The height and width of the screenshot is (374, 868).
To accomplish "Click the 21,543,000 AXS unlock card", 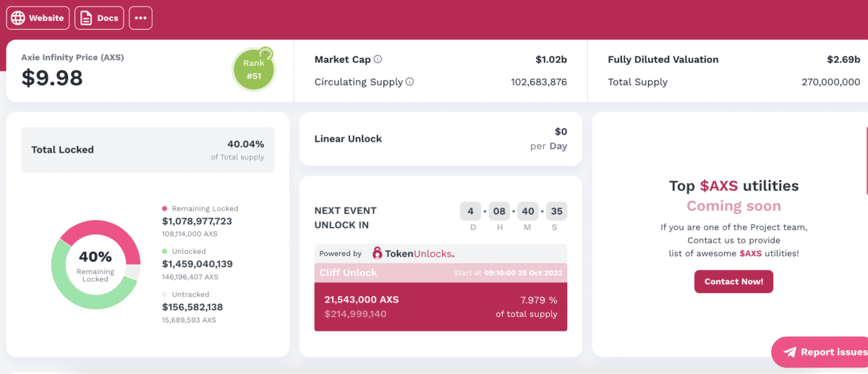I will (441, 307).
